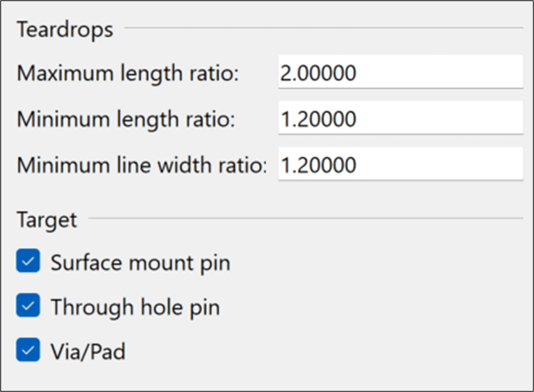Click the Minimum length ratio label

click(126, 119)
